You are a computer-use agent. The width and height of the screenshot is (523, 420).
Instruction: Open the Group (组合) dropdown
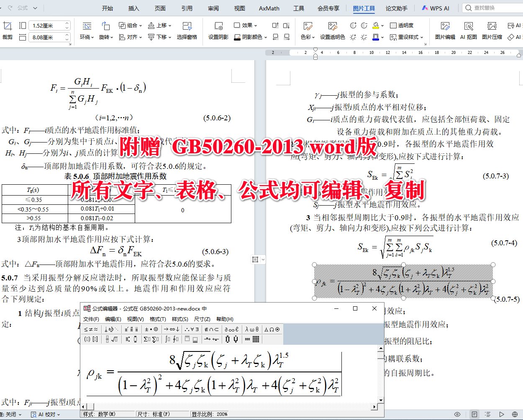coord(130,25)
